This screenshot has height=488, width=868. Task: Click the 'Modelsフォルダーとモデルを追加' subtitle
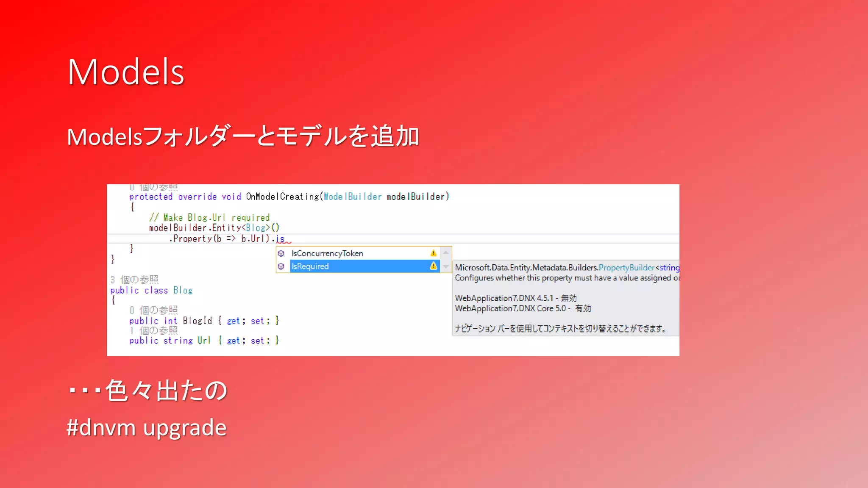coord(243,136)
